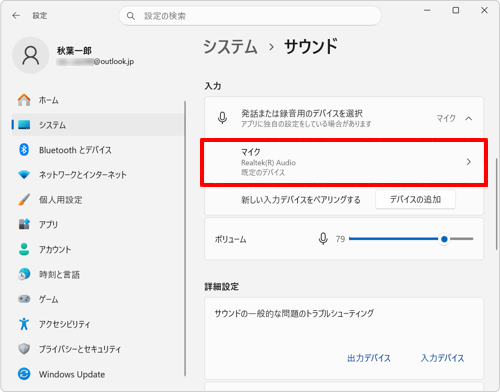Click the アクセシビリティ figure icon
Image resolution: width=500 pixels, height=392 pixels.
pyautogui.click(x=24, y=324)
